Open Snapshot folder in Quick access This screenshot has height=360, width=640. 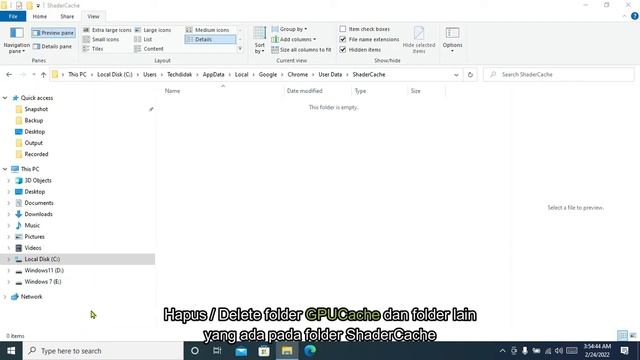coord(36,109)
